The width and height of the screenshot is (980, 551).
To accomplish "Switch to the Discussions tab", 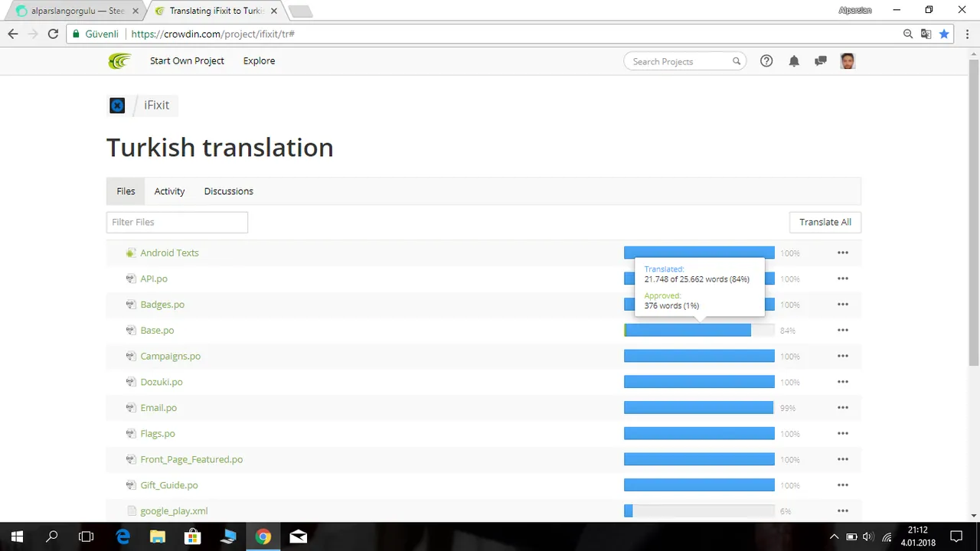I will click(228, 191).
